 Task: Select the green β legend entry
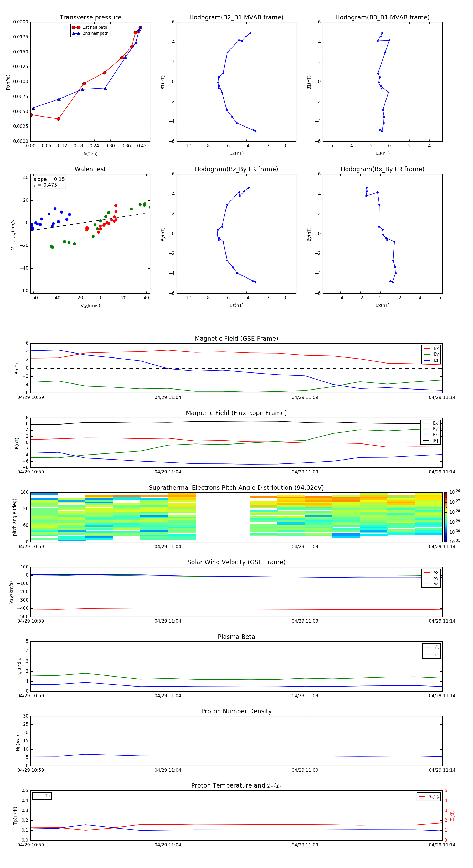point(431,654)
